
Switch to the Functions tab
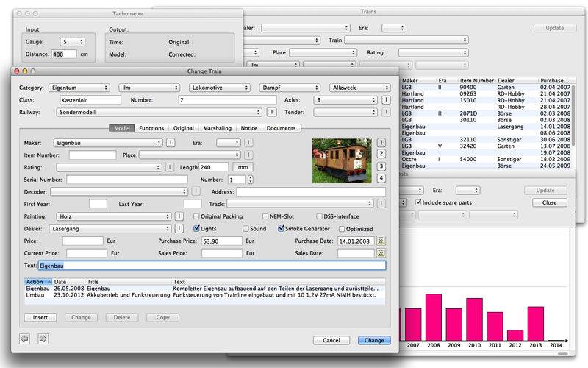coord(151,128)
